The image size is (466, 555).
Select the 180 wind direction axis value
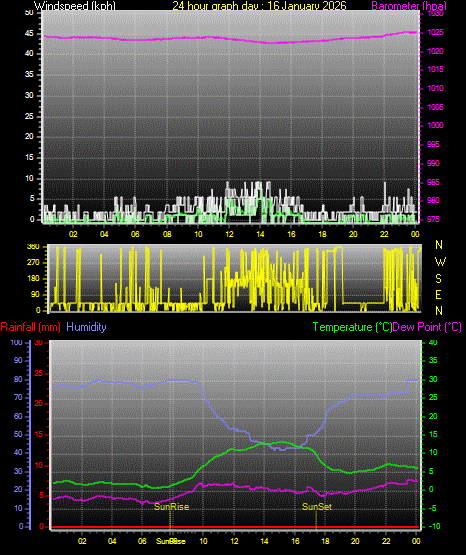33,279
